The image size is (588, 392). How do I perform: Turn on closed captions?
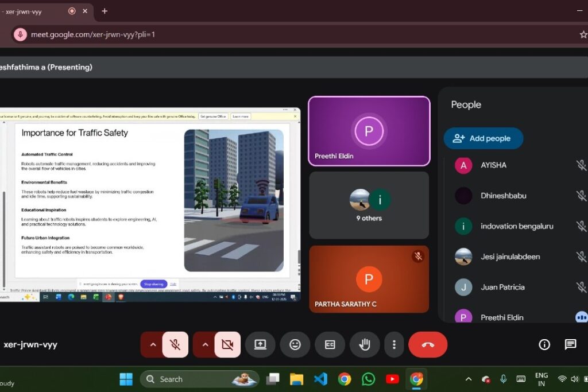tap(330, 344)
